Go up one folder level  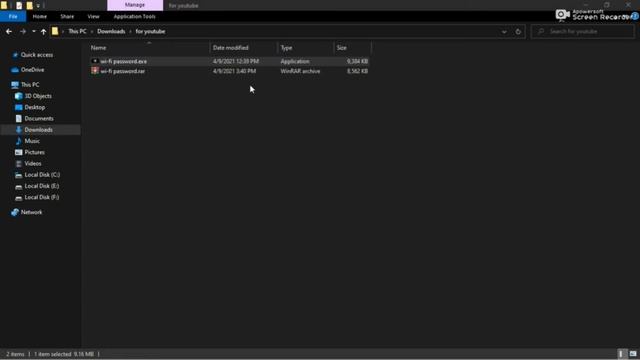43,31
